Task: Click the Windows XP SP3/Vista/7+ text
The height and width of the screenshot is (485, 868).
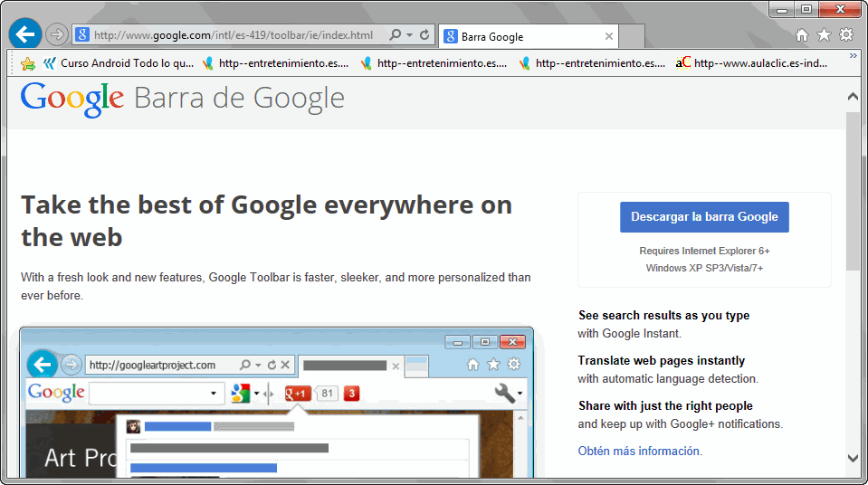Action: pos(704,268)
